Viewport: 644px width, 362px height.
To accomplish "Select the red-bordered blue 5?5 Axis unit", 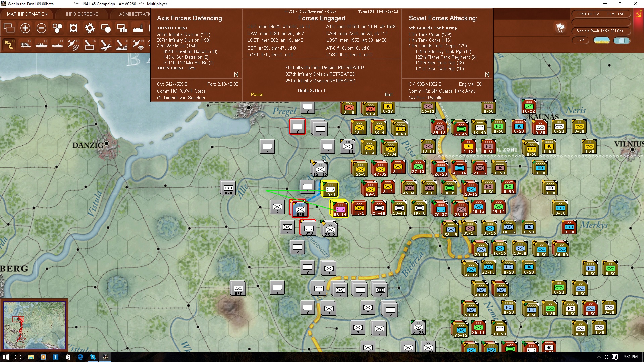I will point(300,209).
